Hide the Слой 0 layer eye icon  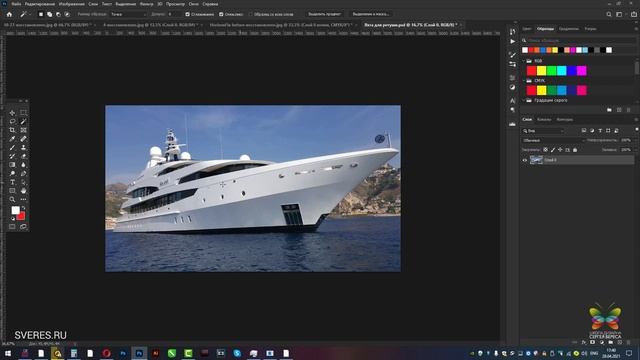click(x=525, y=160)
